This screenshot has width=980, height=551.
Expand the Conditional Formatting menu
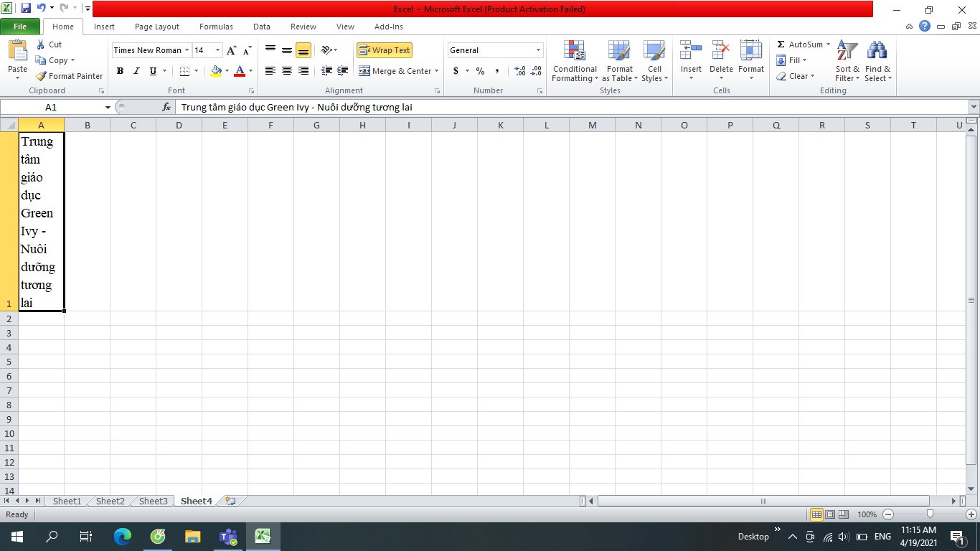pos(575,61)
